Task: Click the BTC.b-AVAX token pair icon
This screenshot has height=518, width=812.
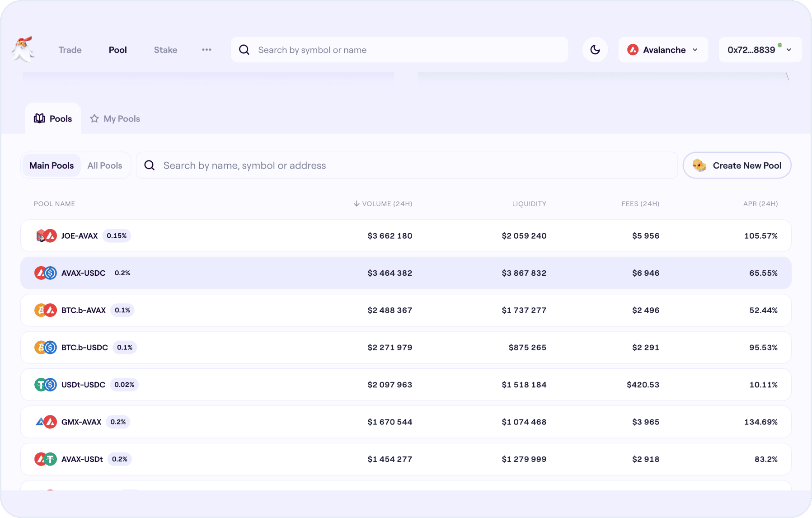Action: (x=46, y=310)
